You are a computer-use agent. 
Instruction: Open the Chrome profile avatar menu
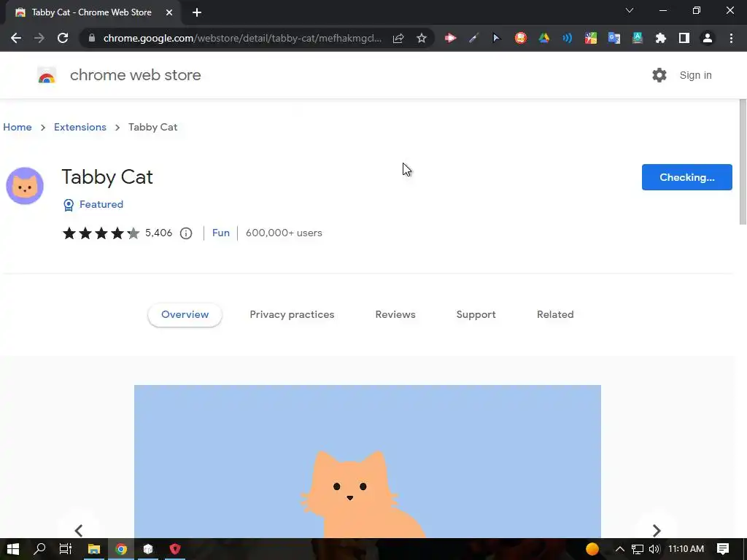(708, 38)
